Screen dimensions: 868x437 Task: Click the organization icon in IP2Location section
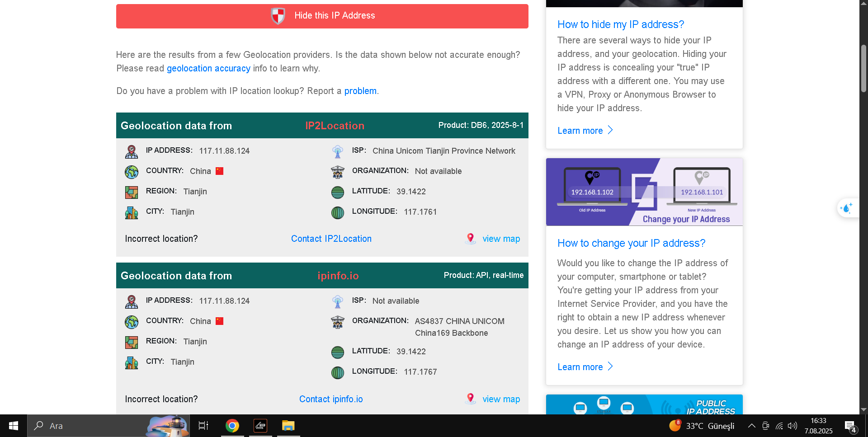[338, 172]
